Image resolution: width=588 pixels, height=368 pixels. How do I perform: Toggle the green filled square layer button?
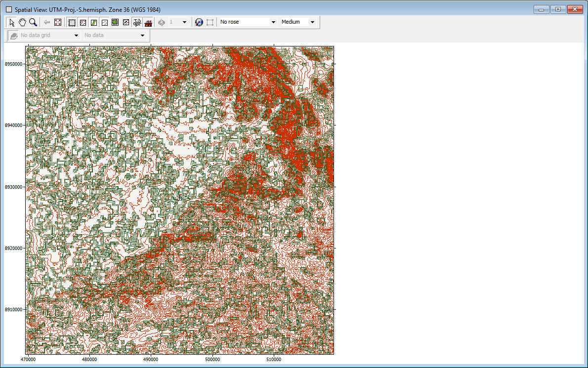coord(115,22)
